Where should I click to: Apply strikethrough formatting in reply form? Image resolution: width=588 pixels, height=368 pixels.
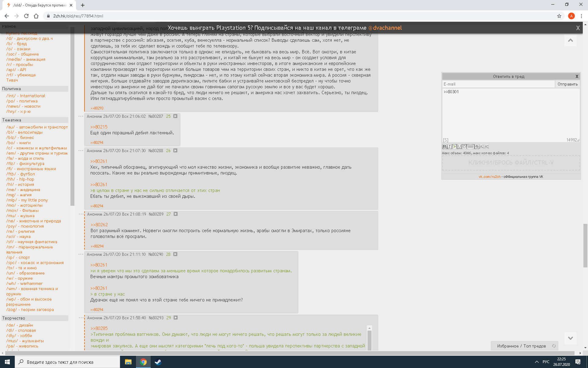coord(477,147)
